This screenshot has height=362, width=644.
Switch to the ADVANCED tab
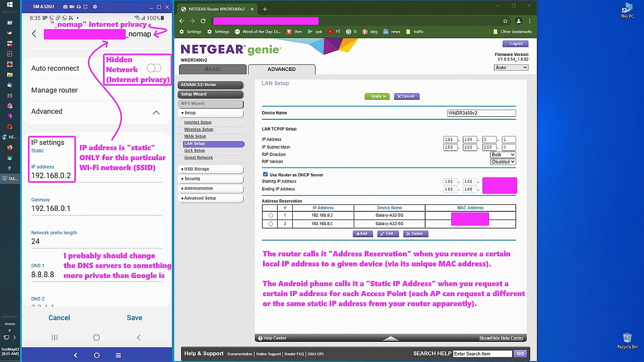coord(282,69)
